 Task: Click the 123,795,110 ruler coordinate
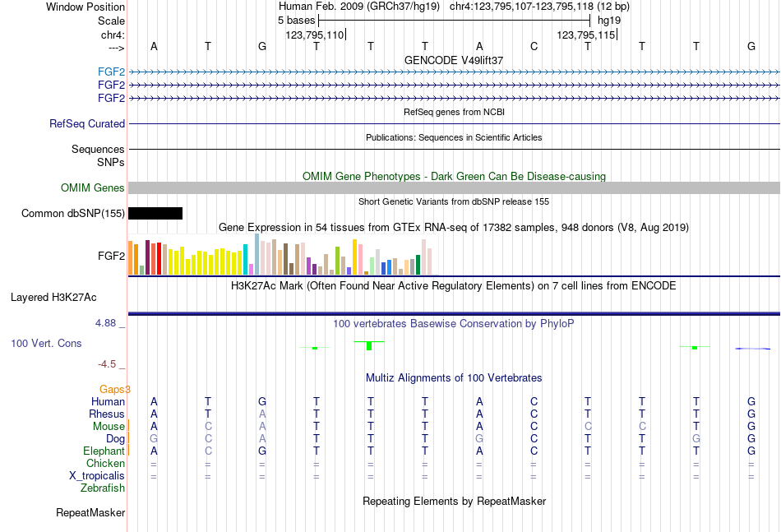coord(315,35)
